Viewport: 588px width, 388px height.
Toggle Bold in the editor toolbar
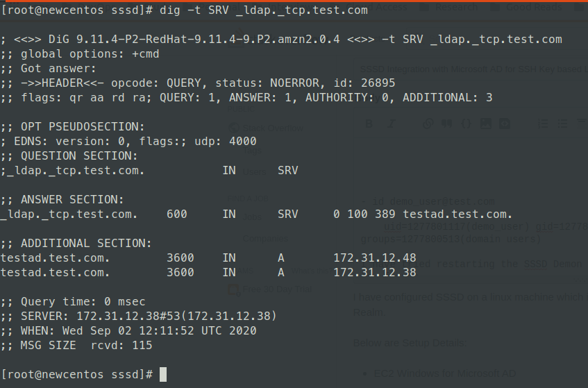pyautogui.click(x=369, y=124)
